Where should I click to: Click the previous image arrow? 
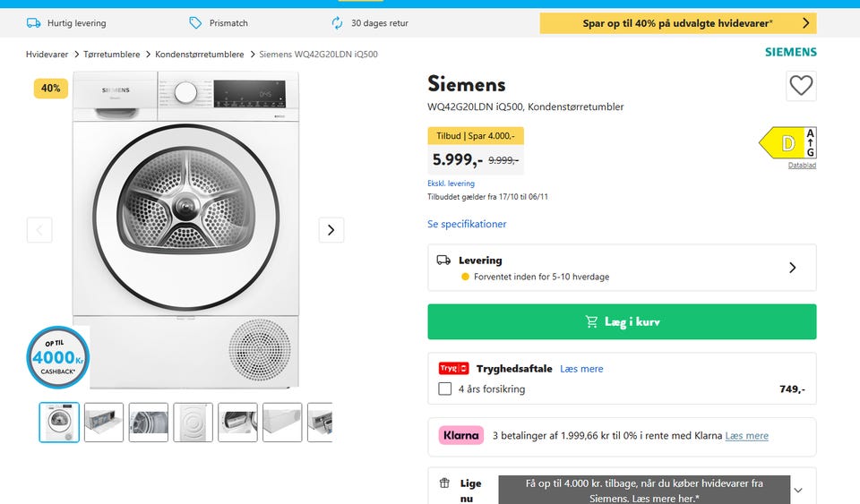coord(39,230)
